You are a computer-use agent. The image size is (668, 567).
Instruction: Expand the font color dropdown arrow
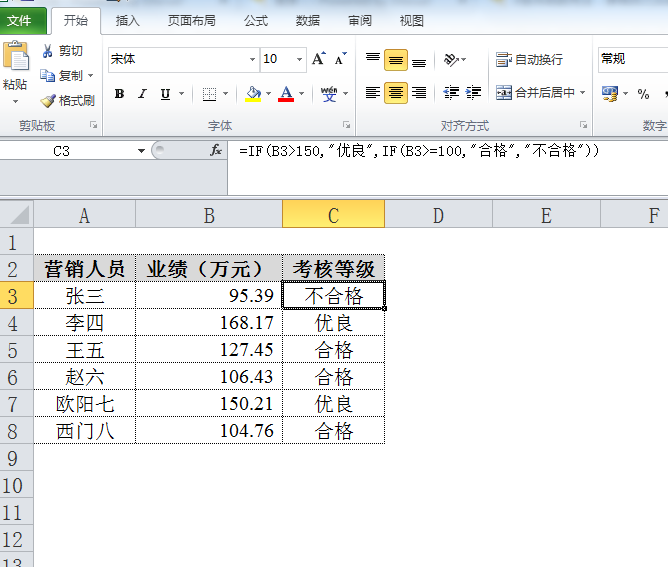pyautogui.click(x=301, y=94)
